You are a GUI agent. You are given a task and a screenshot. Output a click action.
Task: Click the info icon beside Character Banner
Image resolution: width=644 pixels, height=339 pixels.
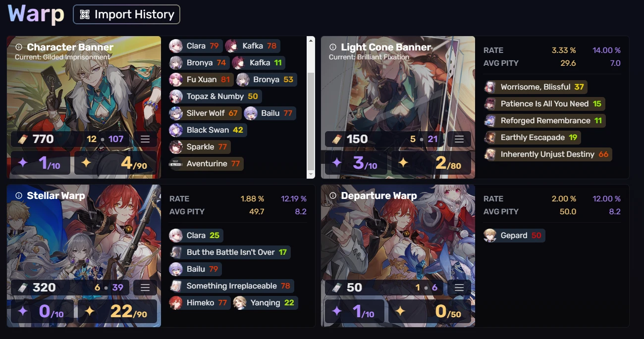click(x=19, y=47)
